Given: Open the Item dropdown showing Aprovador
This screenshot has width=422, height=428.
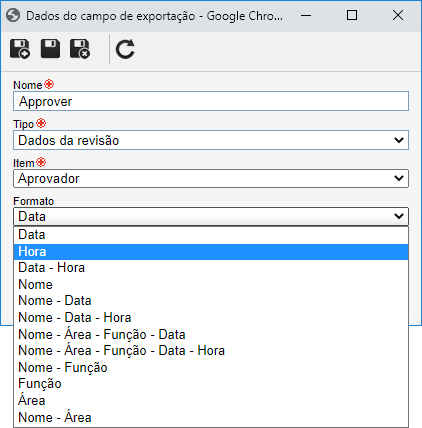Looking at the screenshot, I should coord(211,178).
